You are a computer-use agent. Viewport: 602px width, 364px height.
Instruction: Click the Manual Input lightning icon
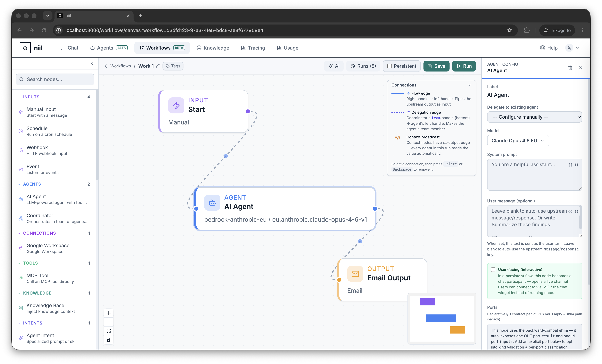[21, 112]
